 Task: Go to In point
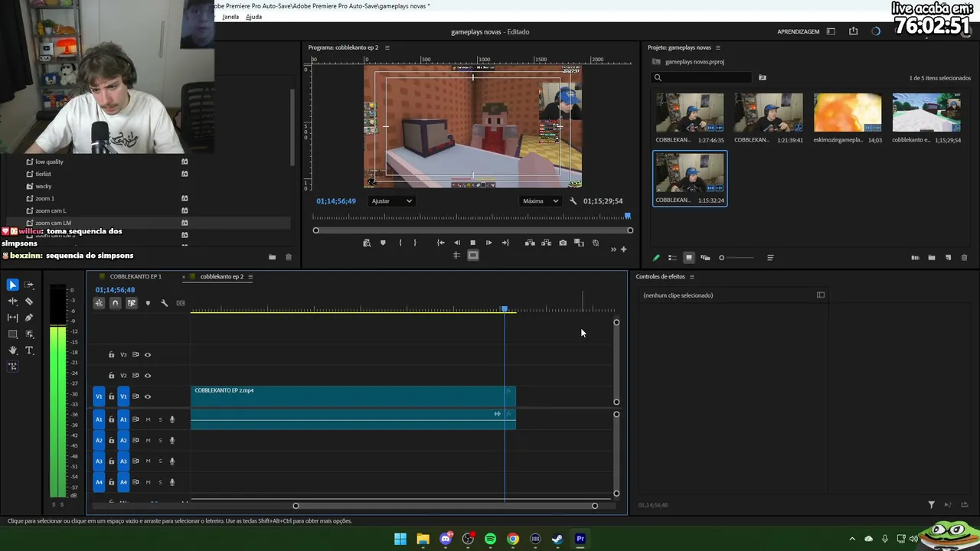(x=440, y=243)
